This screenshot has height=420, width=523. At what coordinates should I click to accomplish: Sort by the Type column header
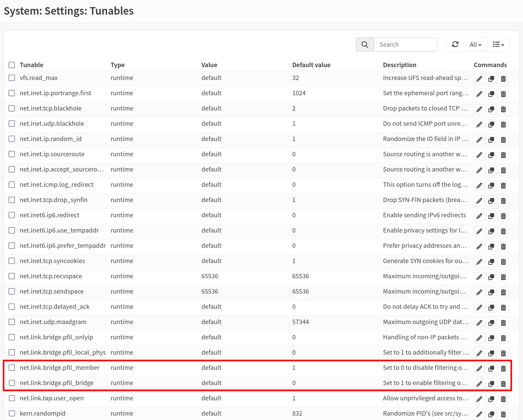click(118, 65)
